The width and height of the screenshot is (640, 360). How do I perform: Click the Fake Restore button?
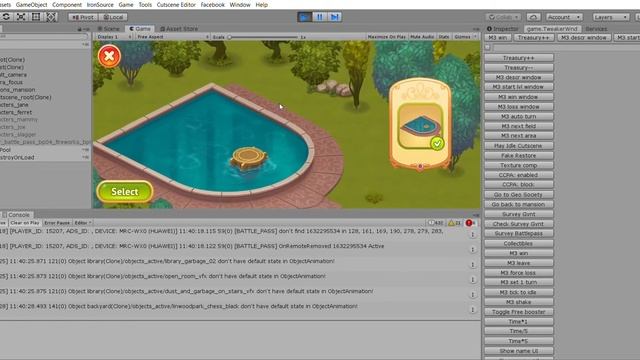519,156
